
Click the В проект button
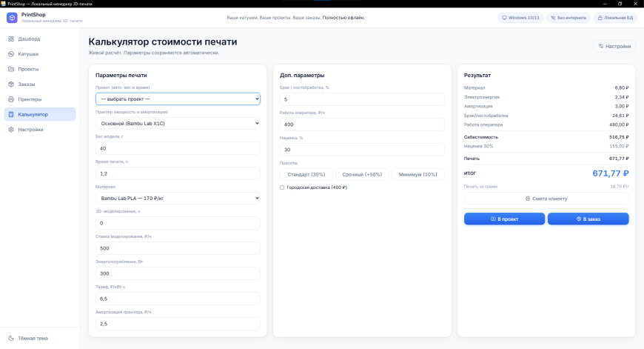[x=504, y=219]
